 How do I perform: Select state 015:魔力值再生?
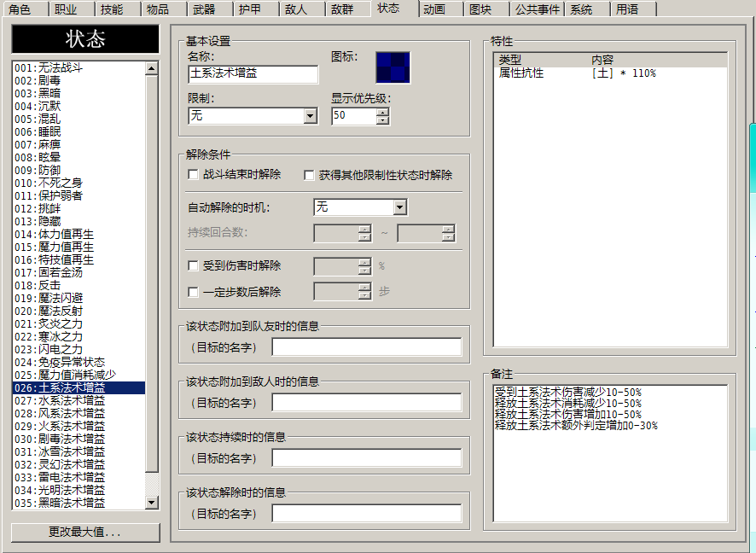(x=79, y=247)
